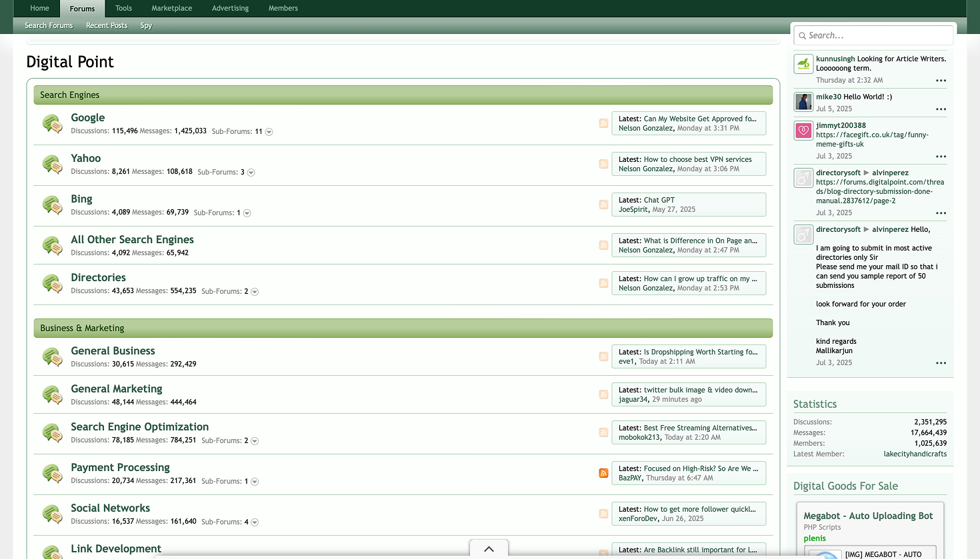Open the Advertising tab
980x559 pixels.
coord(230,9)
